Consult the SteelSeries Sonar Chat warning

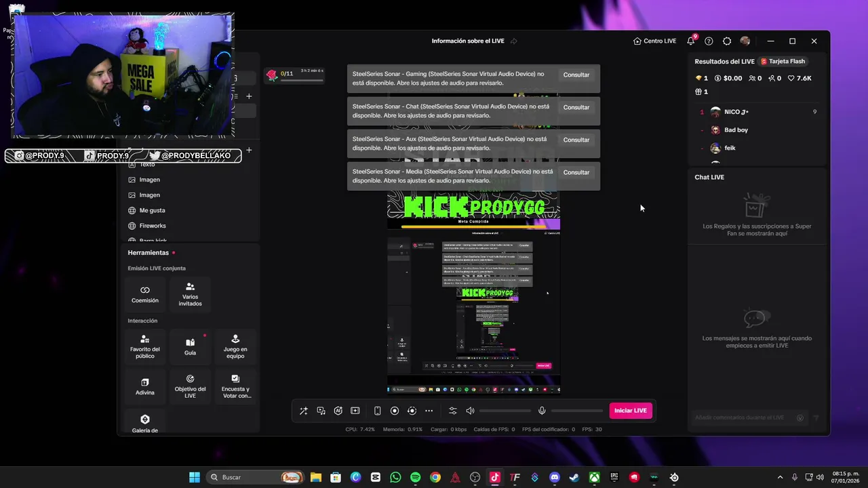pyautogui.click(x=576, y=107)
